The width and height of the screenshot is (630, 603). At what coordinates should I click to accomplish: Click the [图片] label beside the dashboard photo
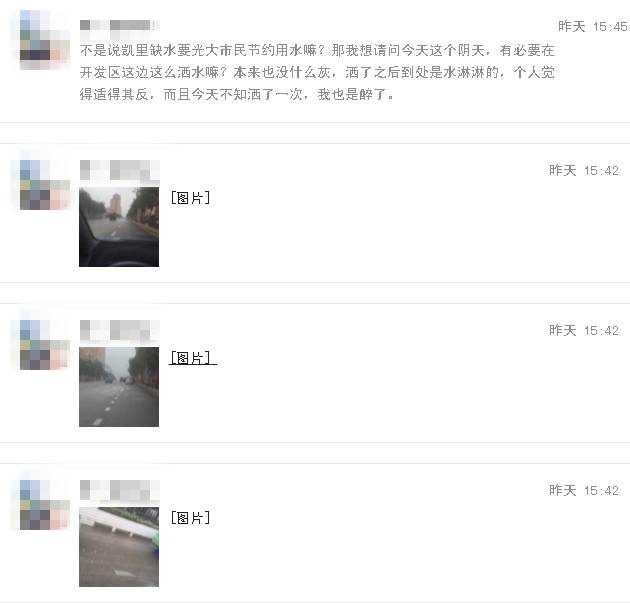190,198
